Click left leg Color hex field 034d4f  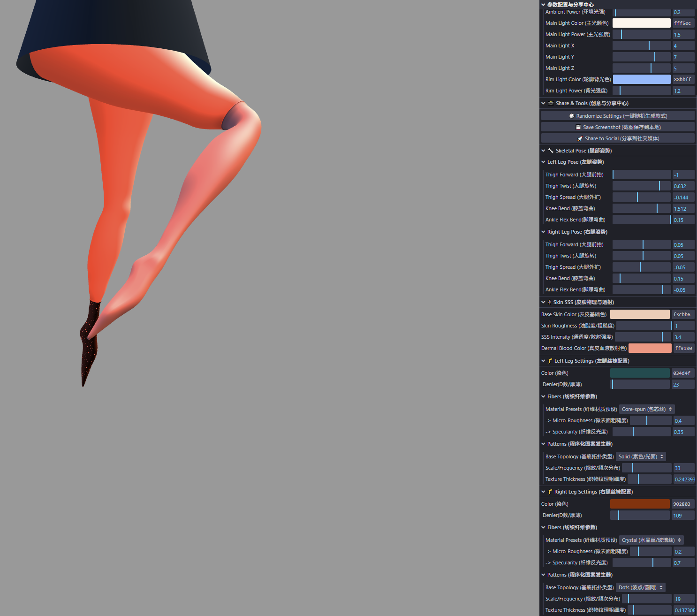683,373
